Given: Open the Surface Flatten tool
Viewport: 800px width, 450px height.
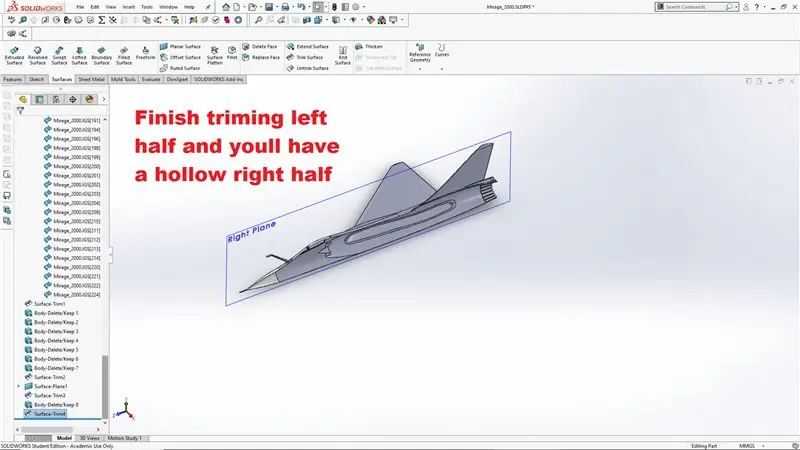Looking at the screenshot, I should click(x=215, y=55).
